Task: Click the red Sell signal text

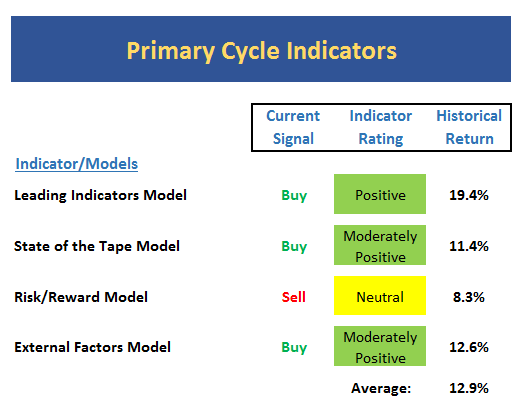Action: (x=294, y=297)
